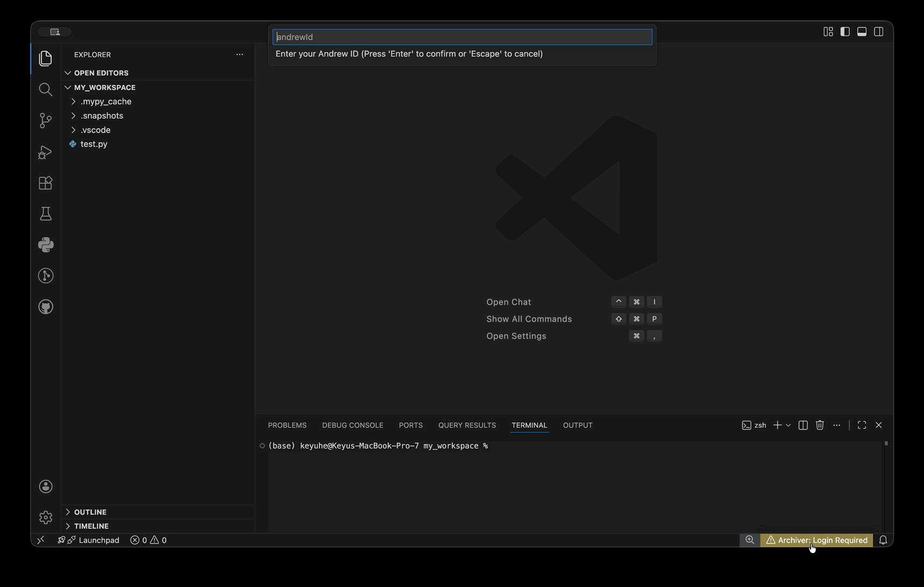Open the Search view in activity bar
Screen dimensions: 924x587
(46, 89)
